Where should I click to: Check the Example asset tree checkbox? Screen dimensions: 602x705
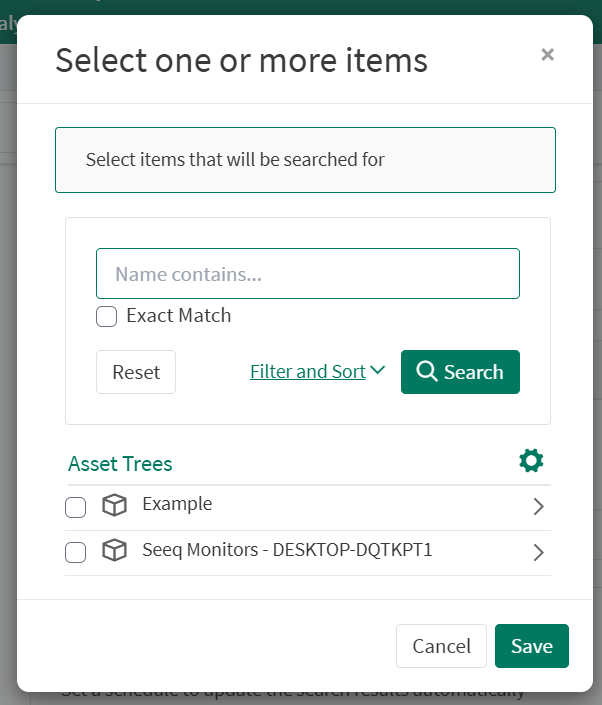click(76, 508)
